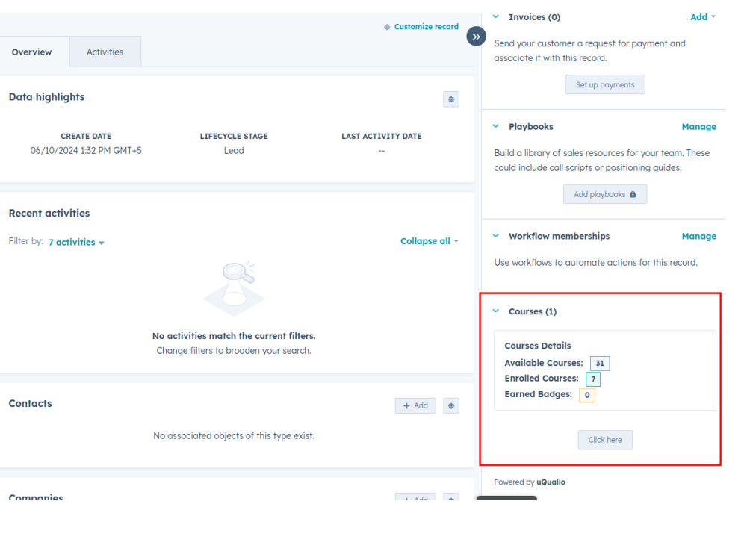Click the Earned Badges count 0
747x560 pixels.
(x=587, y=395)
